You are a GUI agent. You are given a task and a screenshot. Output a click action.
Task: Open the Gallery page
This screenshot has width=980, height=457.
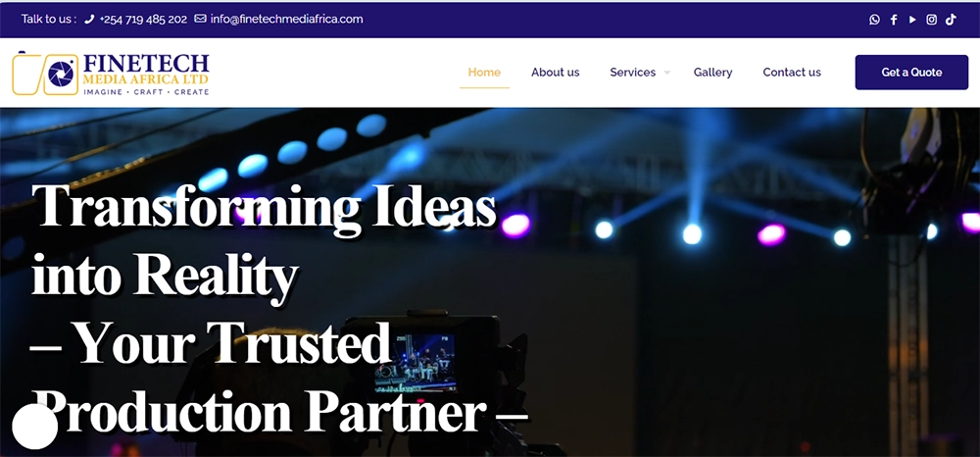click(x=712, y=72)
